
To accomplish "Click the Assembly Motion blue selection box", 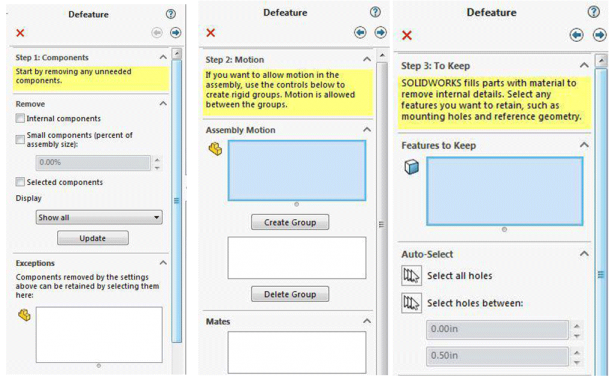I will pos(297,171).
